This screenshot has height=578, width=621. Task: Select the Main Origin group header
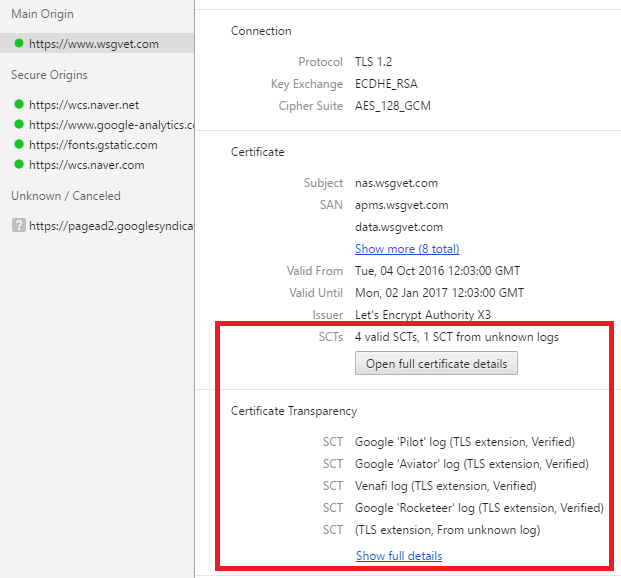point(42,14)
